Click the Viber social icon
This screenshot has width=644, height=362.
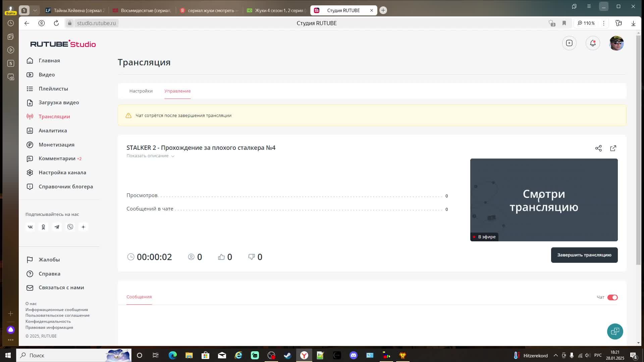pos(70,227)
